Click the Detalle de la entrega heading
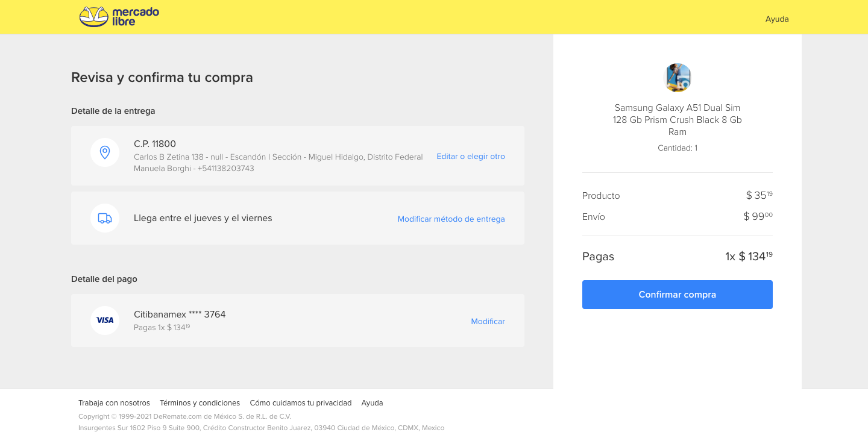The height and width of the screenshot is (441, 868). tap(113, 111)
